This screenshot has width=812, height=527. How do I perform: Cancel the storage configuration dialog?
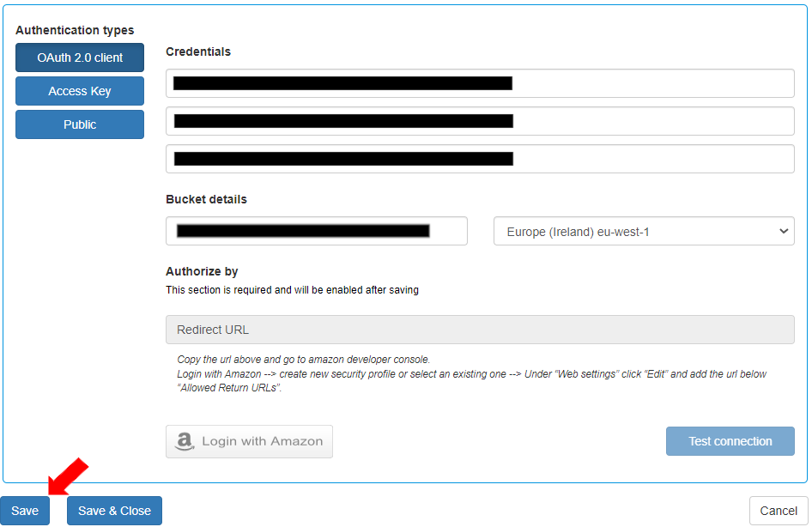pyautogui.click(x=779, y=511)
